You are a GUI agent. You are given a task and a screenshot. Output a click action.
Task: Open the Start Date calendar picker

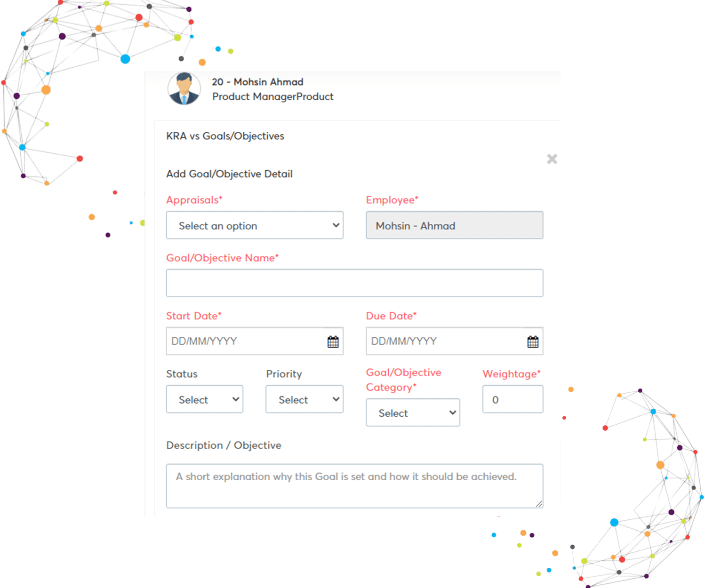(x=333, y=342)
